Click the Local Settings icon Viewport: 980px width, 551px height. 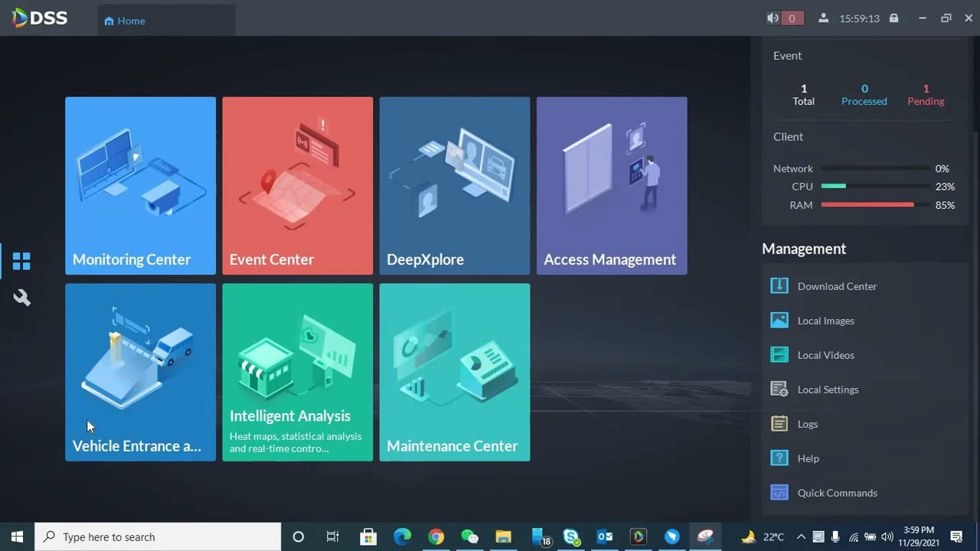(779, 389)
